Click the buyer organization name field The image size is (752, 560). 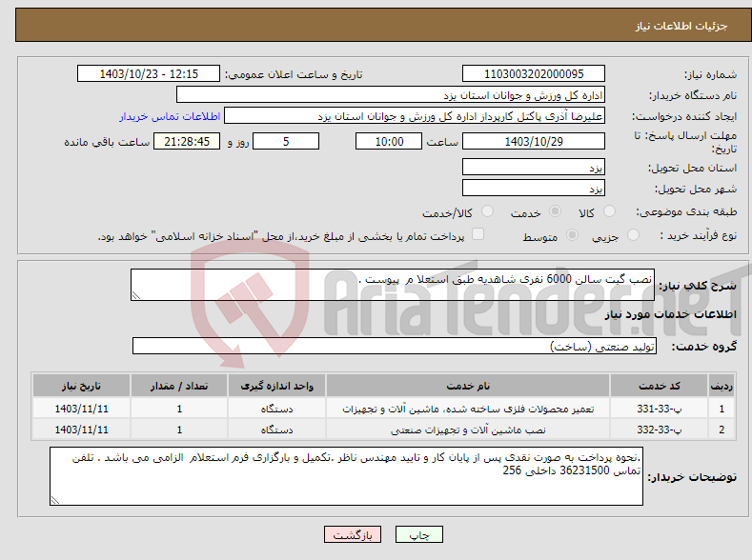click(x=391, y=95)
